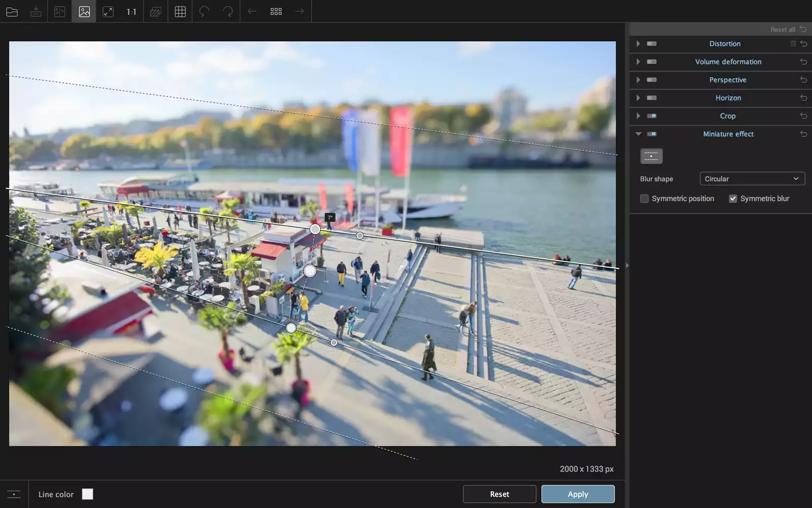Open the Line color swatch
The height and width of the screenshot is (508, 812).
click(88, 494)
